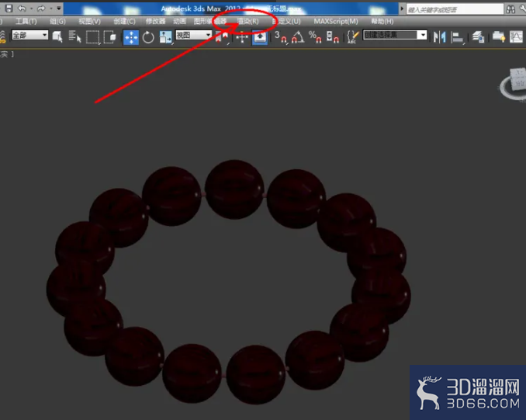Viewport: 526px width, 420px height.
Task: Activate the Select Object tool
Action: click(x=57, y=36)
